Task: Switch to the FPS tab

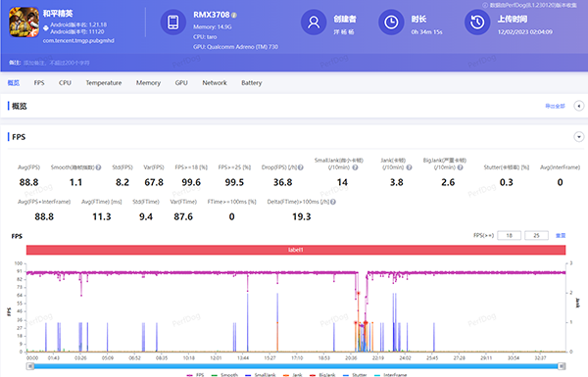Action: 39,83
